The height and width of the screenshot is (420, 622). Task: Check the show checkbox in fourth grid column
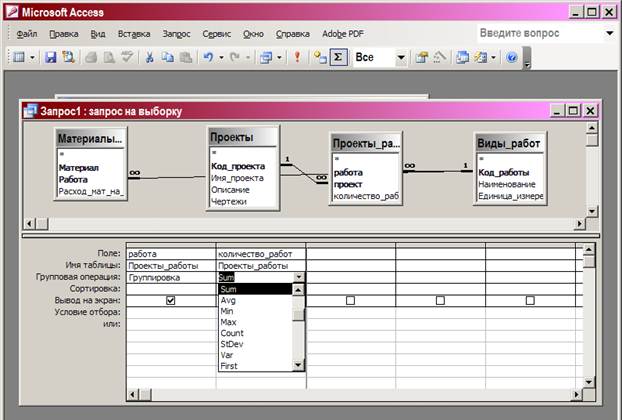(440, 301)
